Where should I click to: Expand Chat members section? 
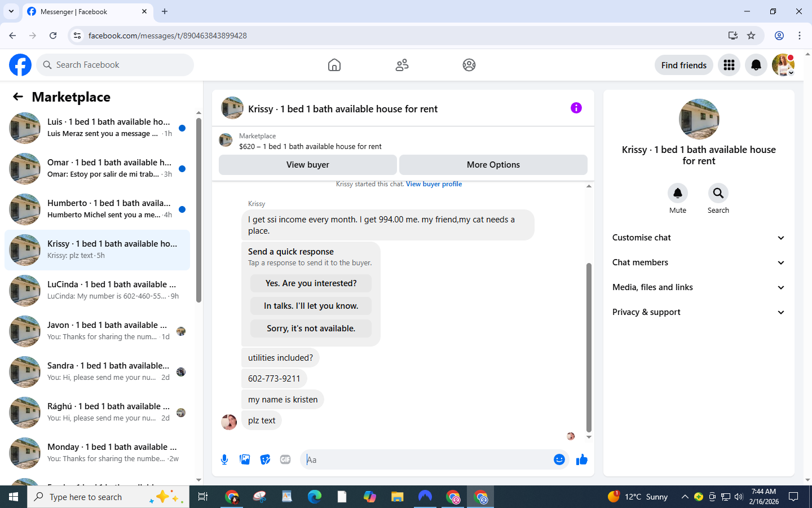coord(699,262)
